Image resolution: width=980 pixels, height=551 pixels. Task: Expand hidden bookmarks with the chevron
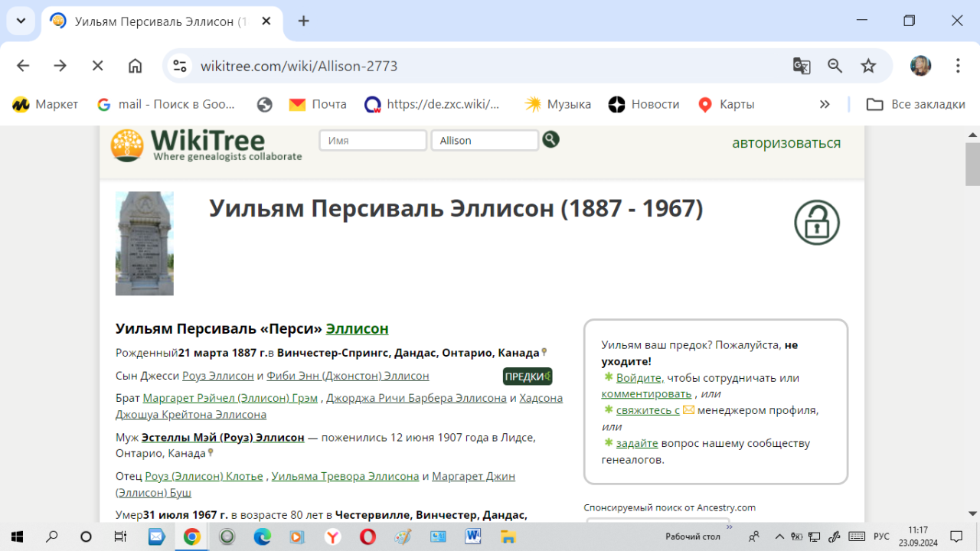pyautogui.click(x=825, y=104)
